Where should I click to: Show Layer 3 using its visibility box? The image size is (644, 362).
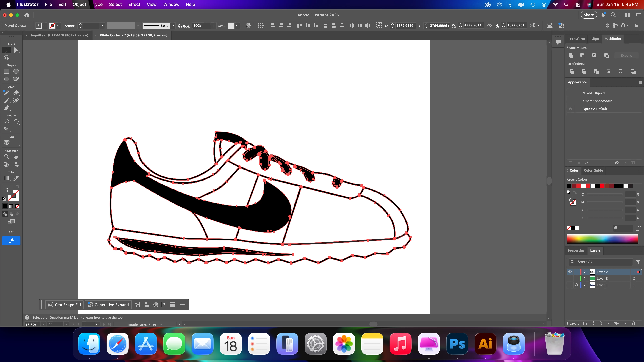click(x=570, y=279)
